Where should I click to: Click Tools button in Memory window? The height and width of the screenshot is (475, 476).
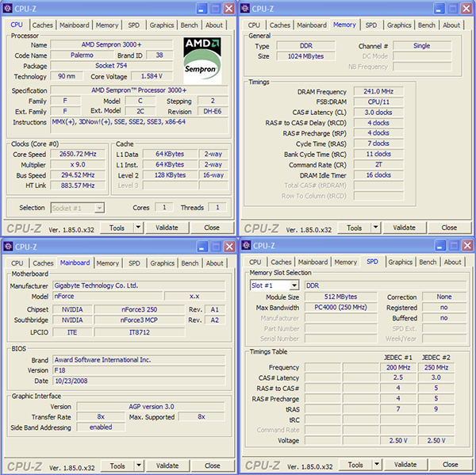(355, 228)
